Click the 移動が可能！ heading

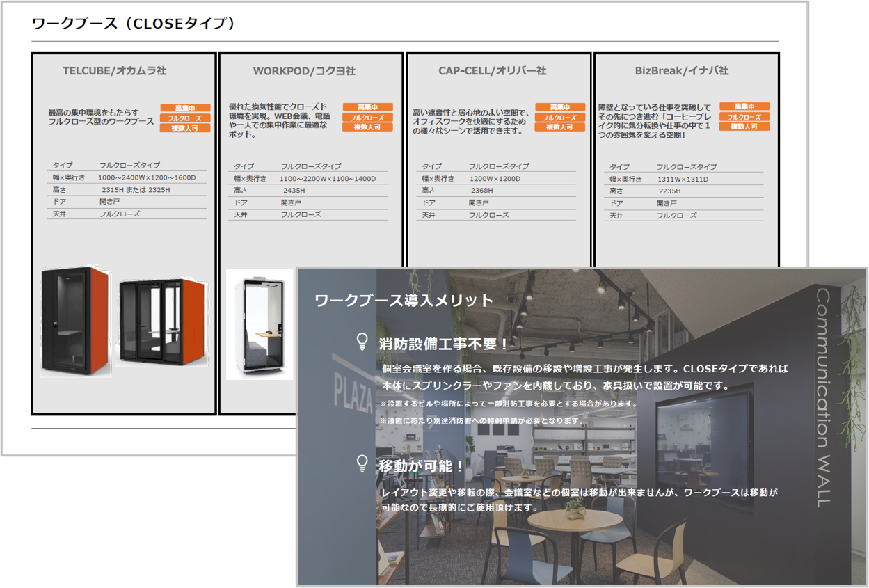pos(422,466)
